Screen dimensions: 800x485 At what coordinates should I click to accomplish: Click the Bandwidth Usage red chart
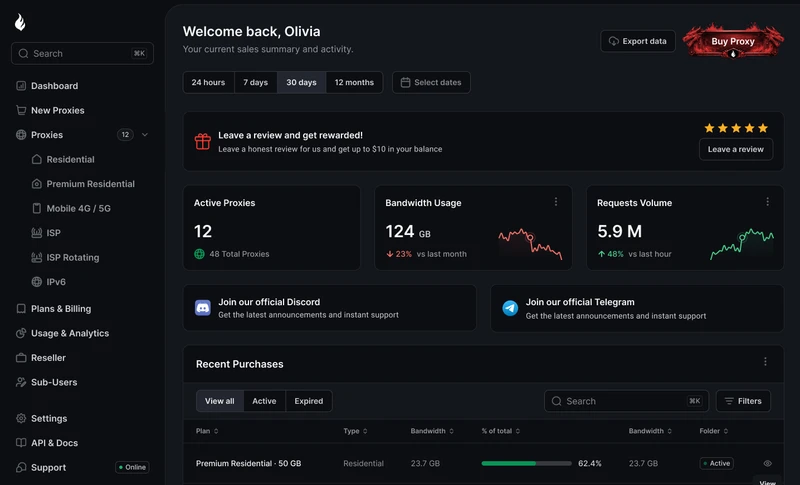coord(530,244)
